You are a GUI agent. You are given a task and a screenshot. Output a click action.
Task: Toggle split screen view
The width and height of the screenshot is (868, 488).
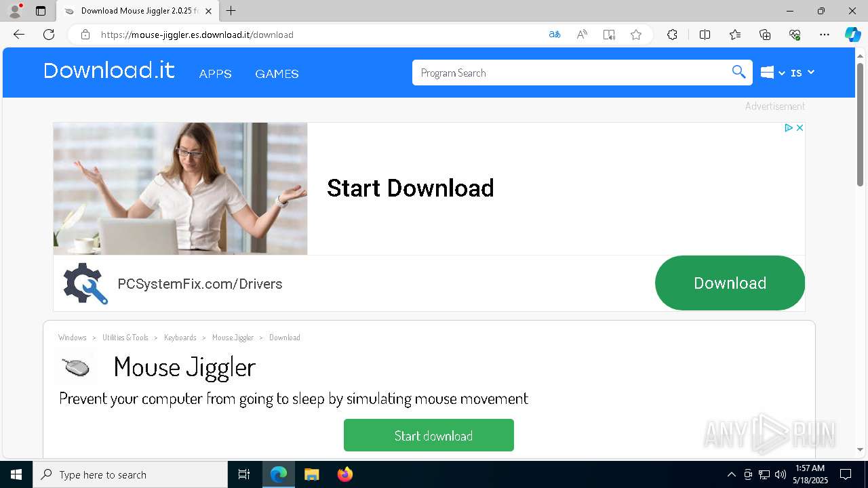click(705, 35)
